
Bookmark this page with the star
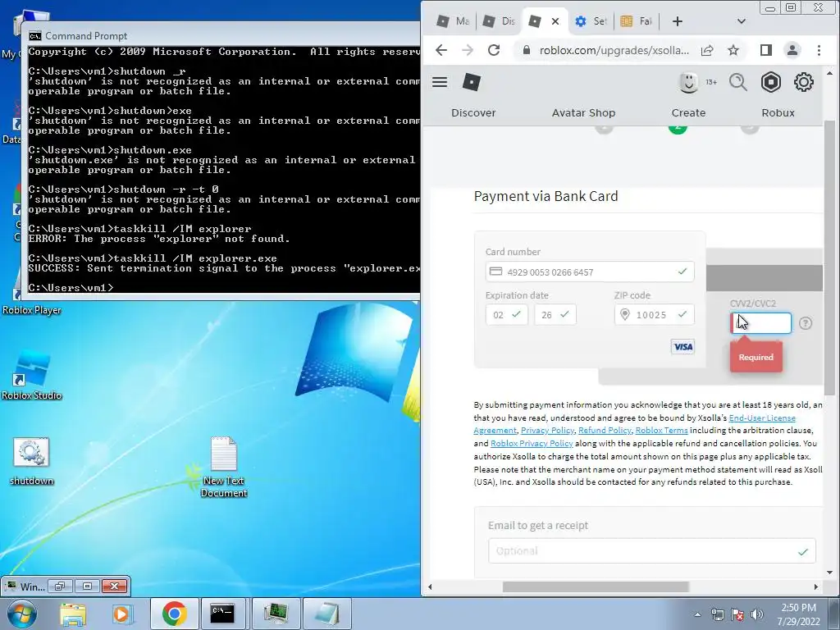point(733,50)
